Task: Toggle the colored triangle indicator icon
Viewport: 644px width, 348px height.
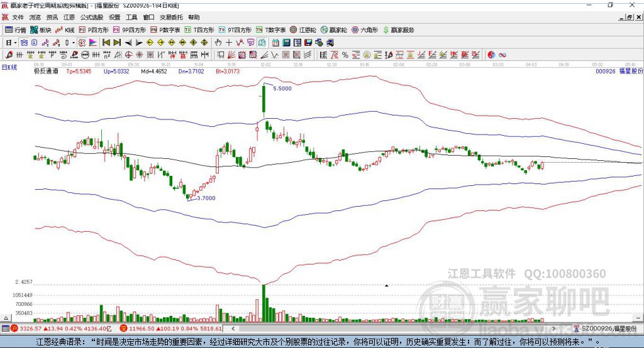Action: [x=93, y=43]
